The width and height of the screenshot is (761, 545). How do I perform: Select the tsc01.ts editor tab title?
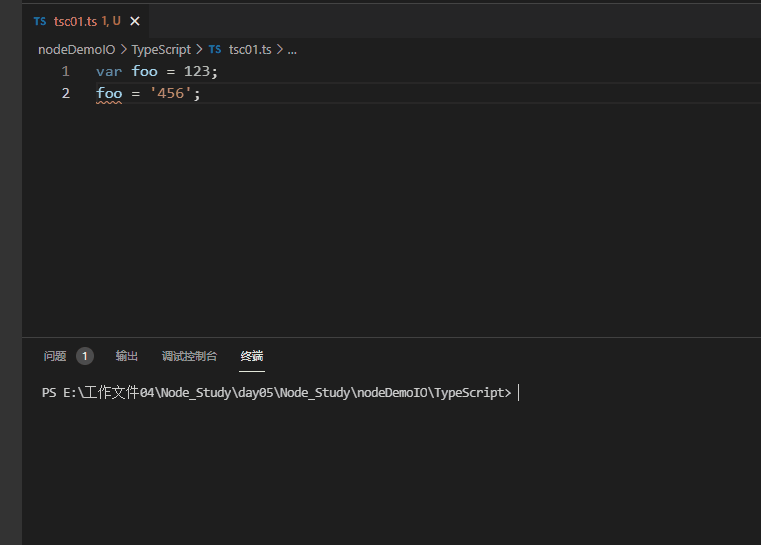[x=76, y=21]
